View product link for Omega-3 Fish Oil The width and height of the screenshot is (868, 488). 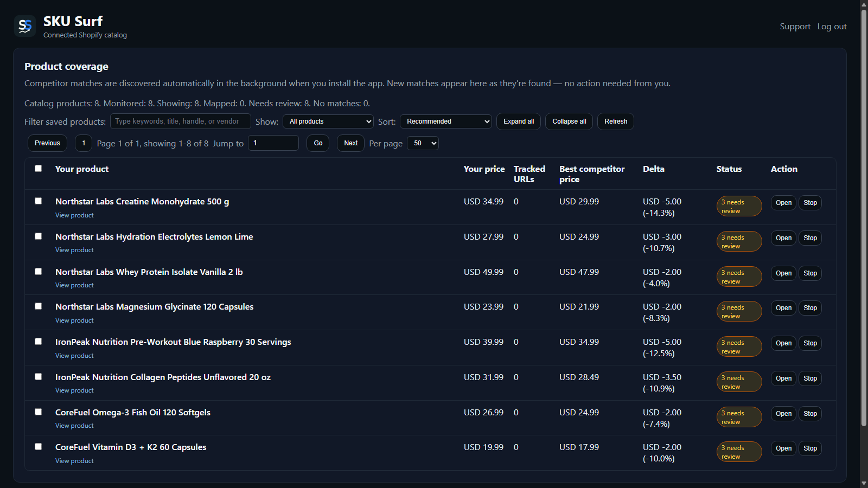point(74,426)
